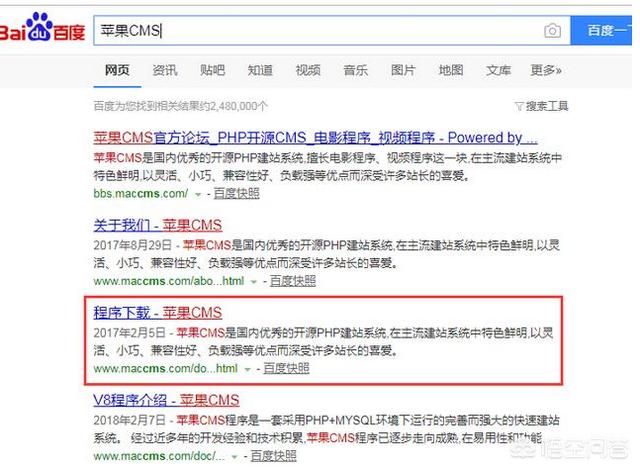
Task: Switch to the 视频 tab
Action: pos(307,71)
